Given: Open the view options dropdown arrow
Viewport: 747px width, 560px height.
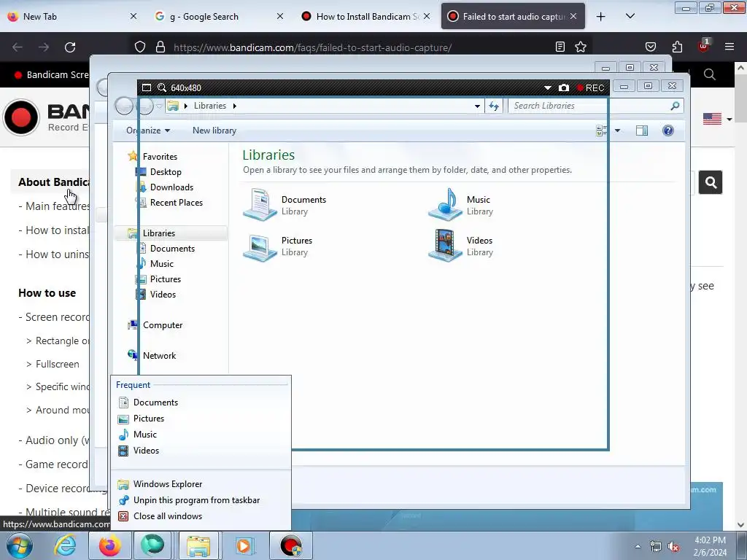Looking at the screenshot, I should 617,131.
